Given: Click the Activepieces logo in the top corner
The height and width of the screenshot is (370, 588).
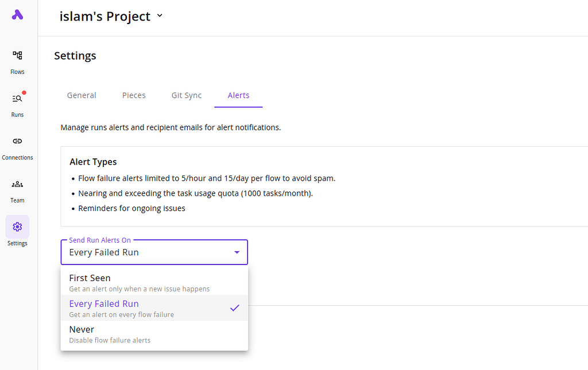Looking at the screenshot, I should click(17, 15).
